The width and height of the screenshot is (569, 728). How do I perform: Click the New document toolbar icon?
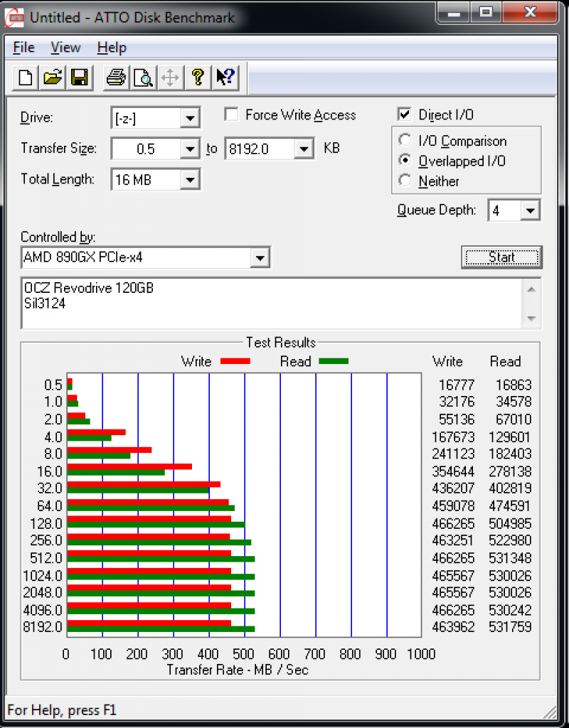[25, 77]
